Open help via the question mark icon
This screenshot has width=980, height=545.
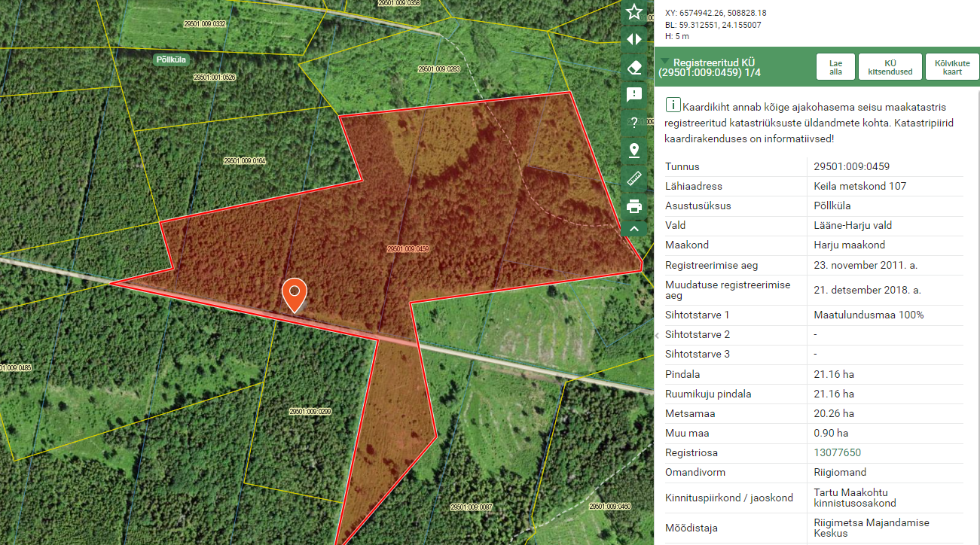(634, 123)
